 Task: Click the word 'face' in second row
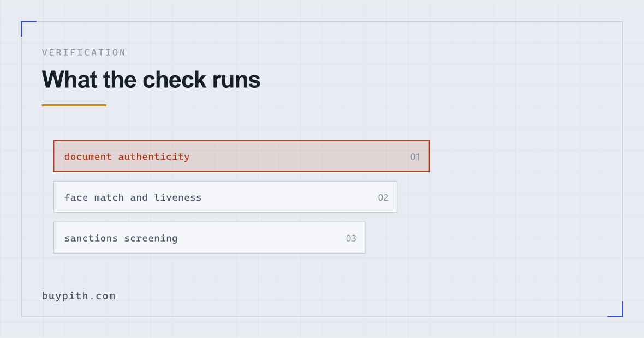pyautogui.click(x=76, y=197)
